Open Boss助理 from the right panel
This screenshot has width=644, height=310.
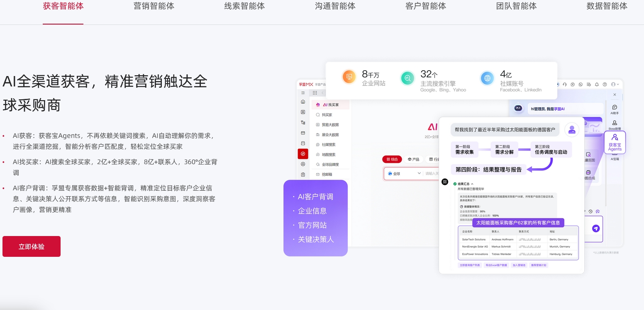[615, 123]
